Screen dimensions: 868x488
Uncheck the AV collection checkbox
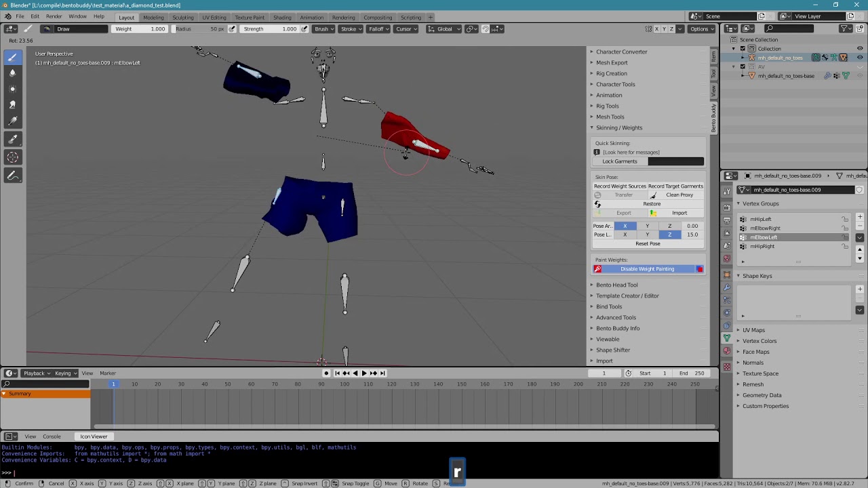tap(743, 66)
